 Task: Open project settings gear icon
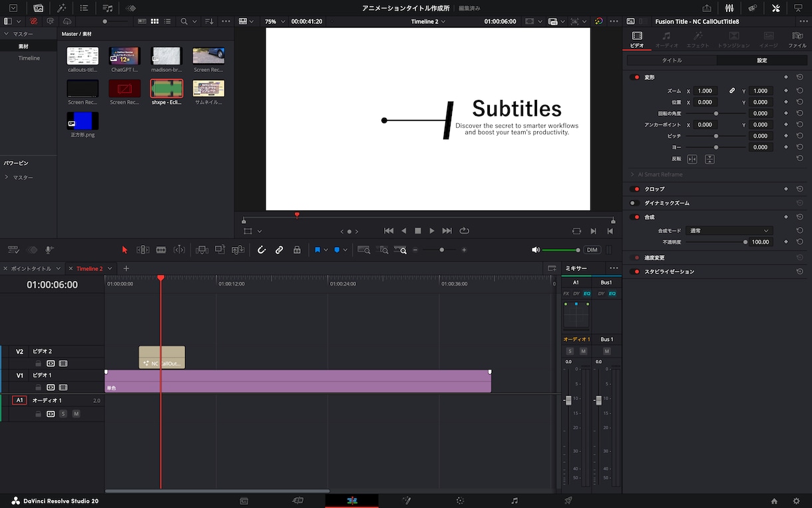tap(796, 501)
